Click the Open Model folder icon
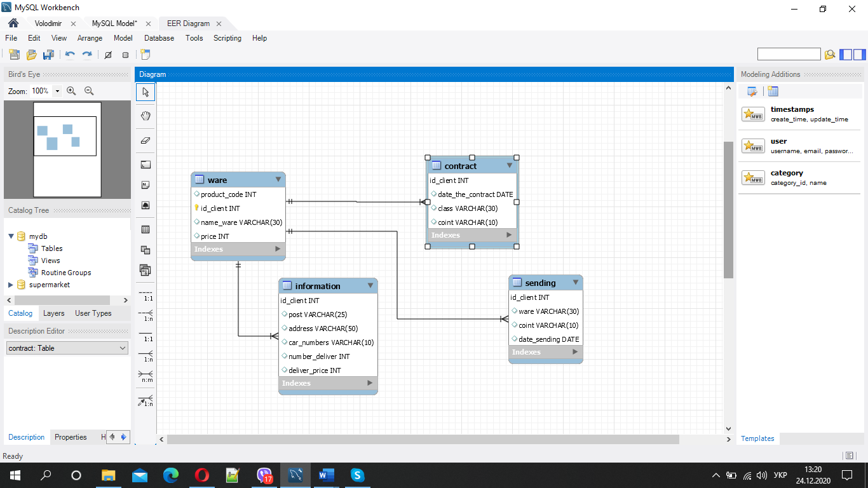This screenshot has width=868, height=488. [x=31, y=55]
